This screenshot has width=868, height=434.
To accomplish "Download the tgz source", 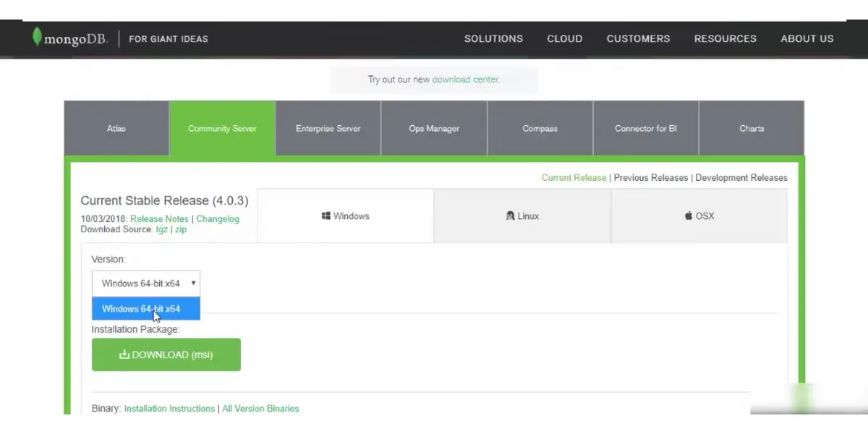I will 162,229.
